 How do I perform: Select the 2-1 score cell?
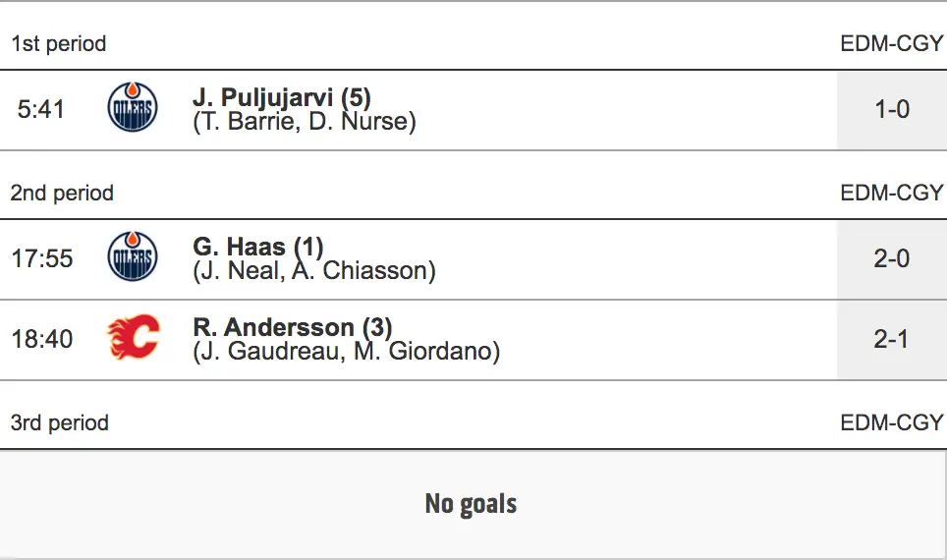click(891, 339)
